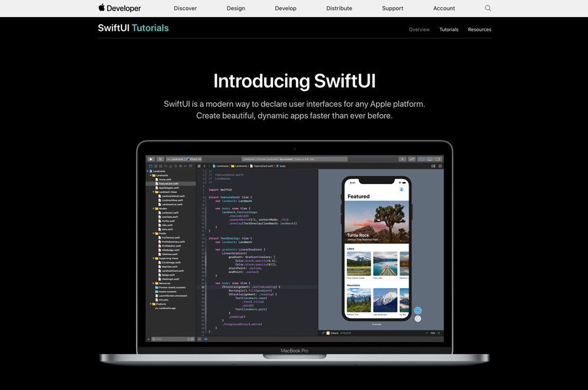Collapse the Models folder

click(154, 208)
